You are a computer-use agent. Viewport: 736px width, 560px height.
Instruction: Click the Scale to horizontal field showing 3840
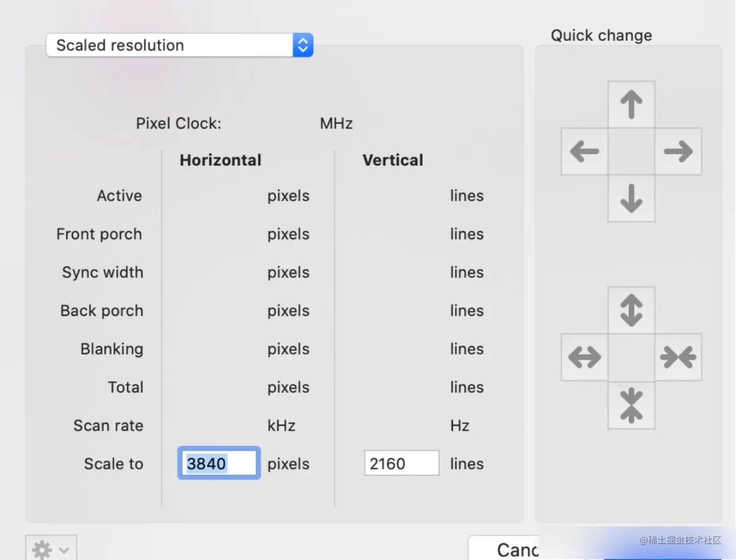click(219, 463)
